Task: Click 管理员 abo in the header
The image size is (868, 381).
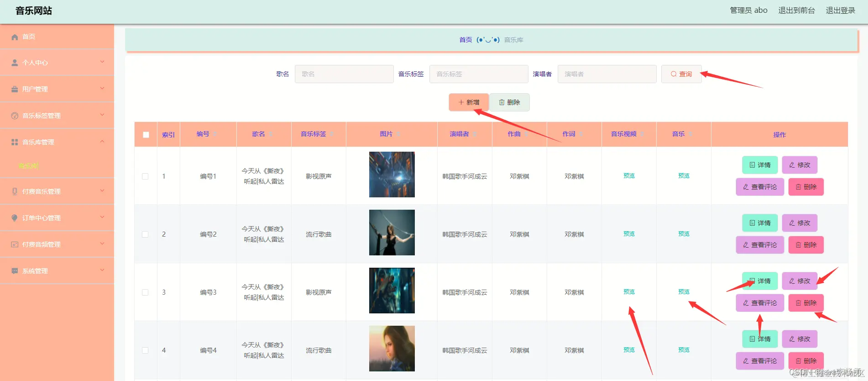Action: (x=748, y=11)
